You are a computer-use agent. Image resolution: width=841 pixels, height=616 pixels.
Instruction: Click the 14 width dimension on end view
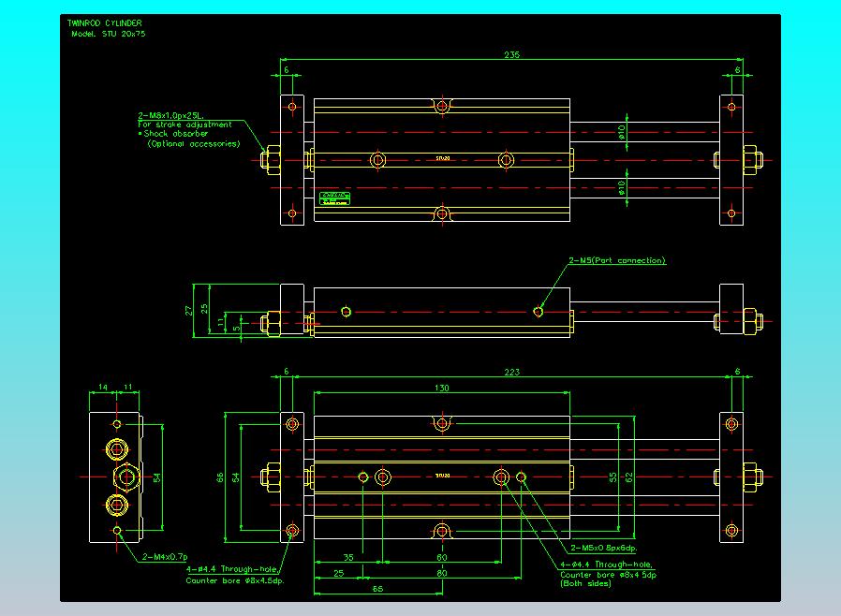point(102,387)
